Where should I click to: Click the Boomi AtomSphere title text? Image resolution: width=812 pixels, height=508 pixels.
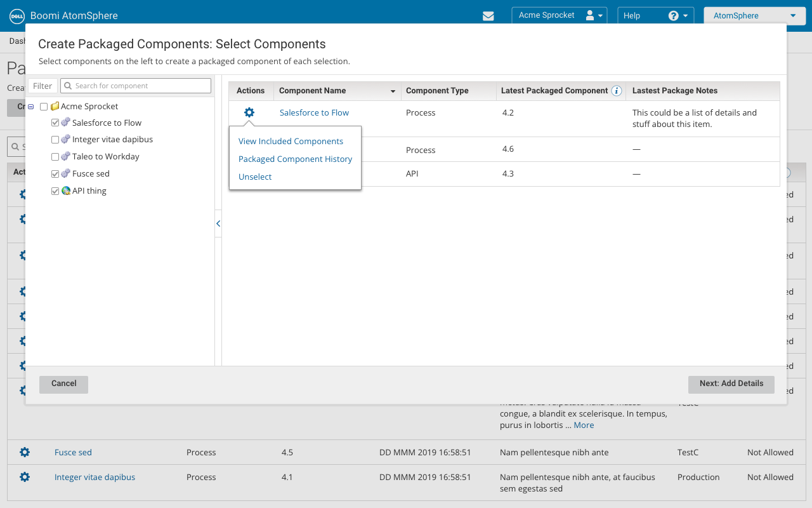pyautogui.click(x=74, y=16)
